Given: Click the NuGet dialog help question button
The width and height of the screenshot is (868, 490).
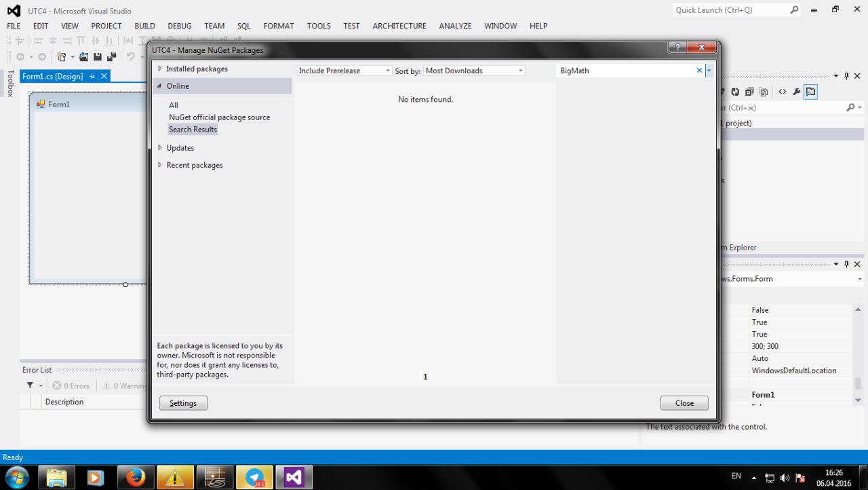Looking at the screenshot, I should 676,48.
